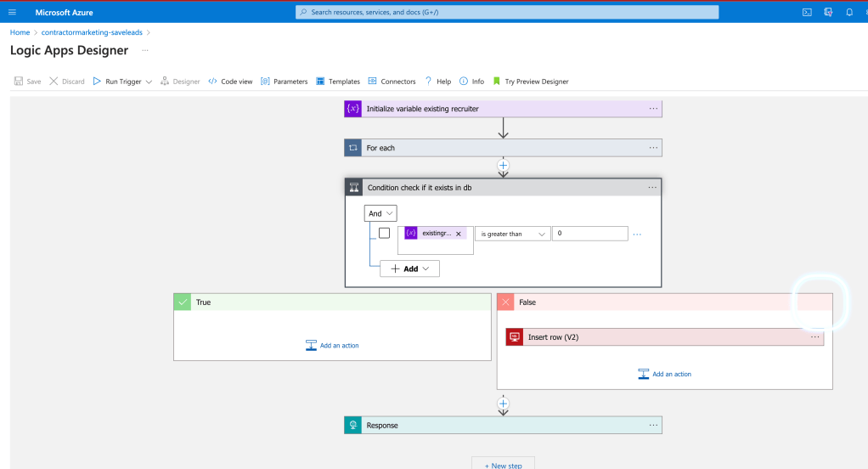Click the Insert row (V2) SQL icon

click(x=515, y=337)
